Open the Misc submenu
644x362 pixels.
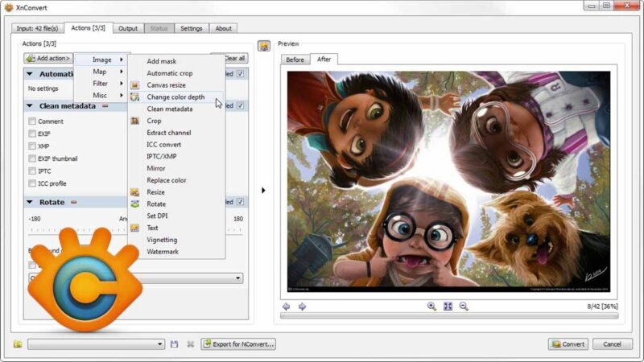tap(101, 95)
